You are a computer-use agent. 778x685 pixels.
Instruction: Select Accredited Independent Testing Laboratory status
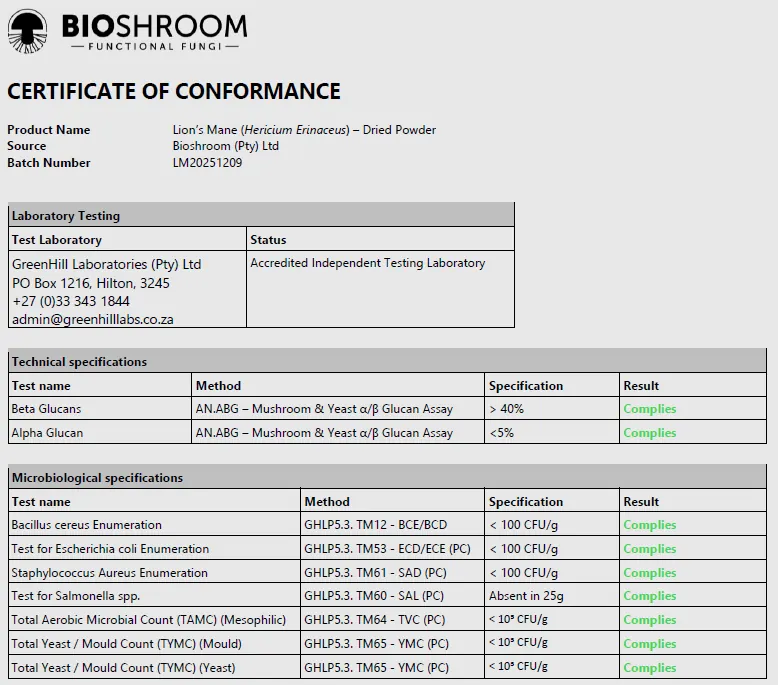tap(368, 263)
